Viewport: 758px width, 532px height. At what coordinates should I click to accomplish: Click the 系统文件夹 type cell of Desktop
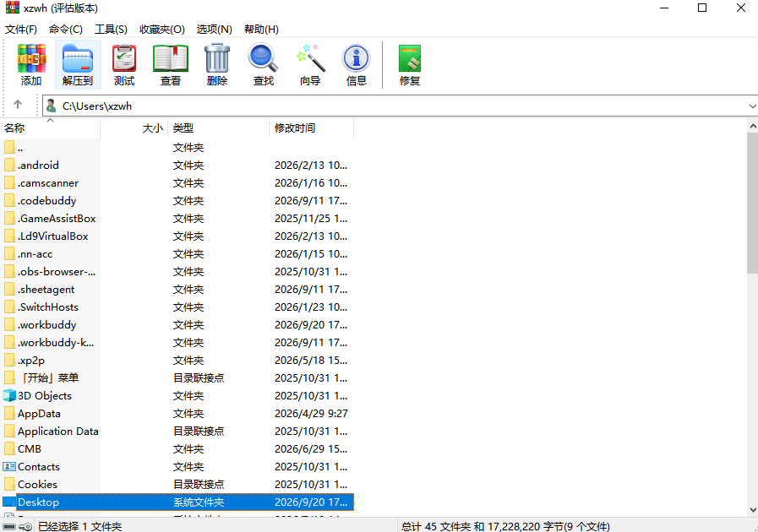click(199, 502)
